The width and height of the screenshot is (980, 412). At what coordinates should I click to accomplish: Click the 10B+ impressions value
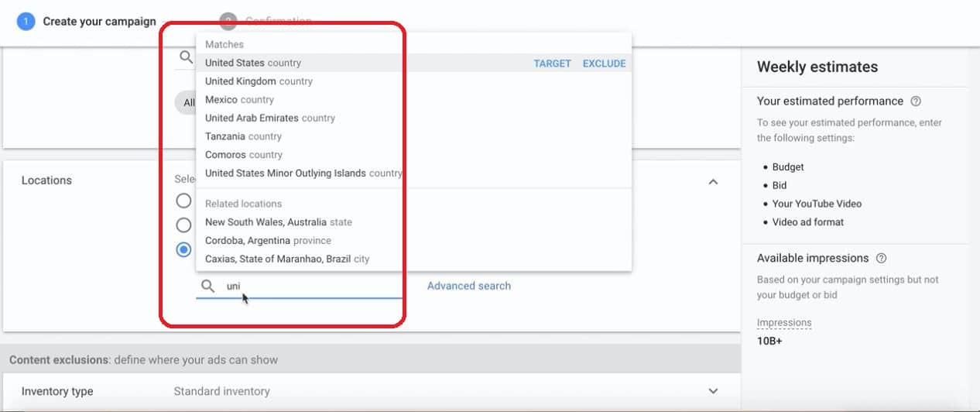click(769, 341)
